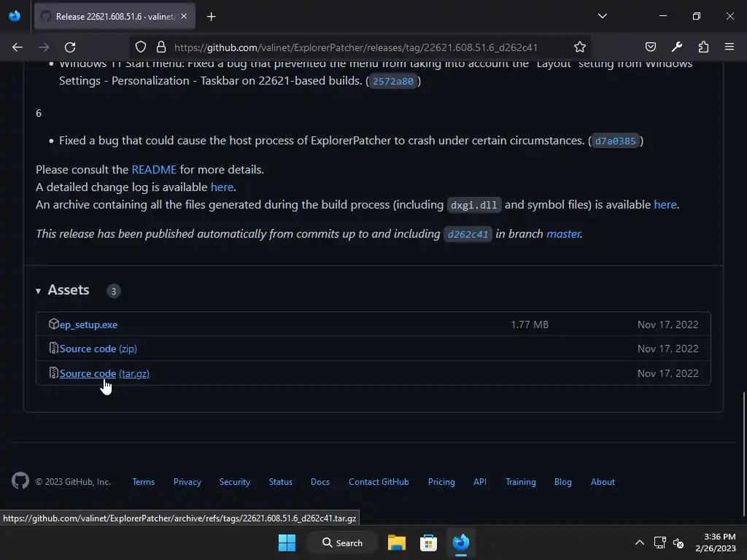Download Source code (zip)
747x560 pixels.
[x=98, y=349]
